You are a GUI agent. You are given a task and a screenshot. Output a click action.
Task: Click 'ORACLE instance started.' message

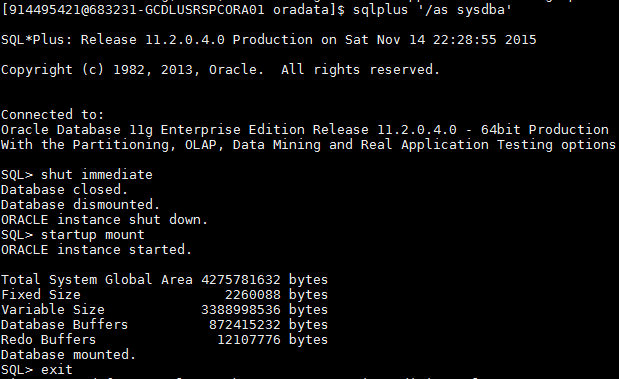[96, 250]
